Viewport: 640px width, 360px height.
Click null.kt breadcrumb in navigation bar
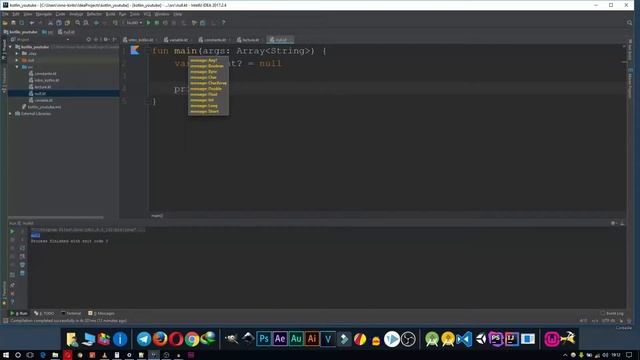(67, 32)
